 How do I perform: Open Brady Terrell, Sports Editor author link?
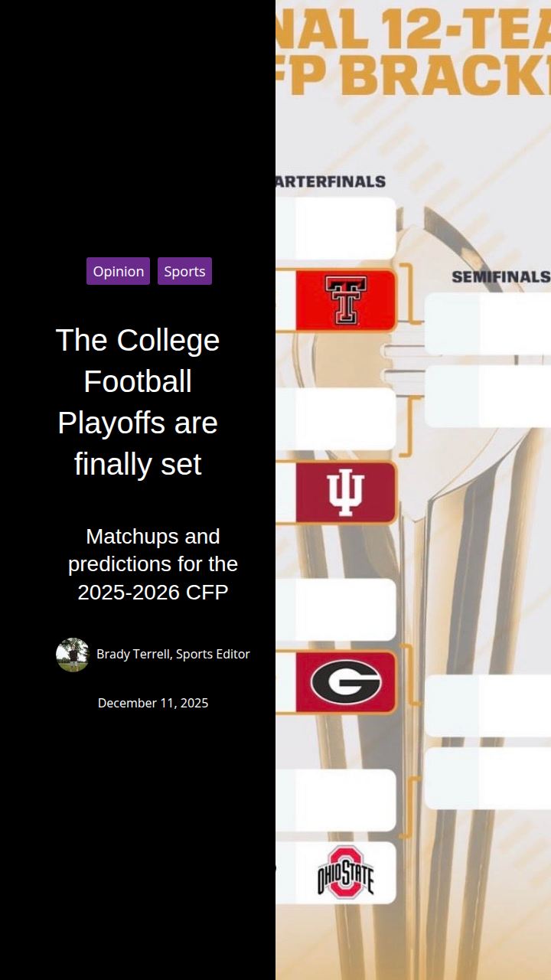coord(173,654)
